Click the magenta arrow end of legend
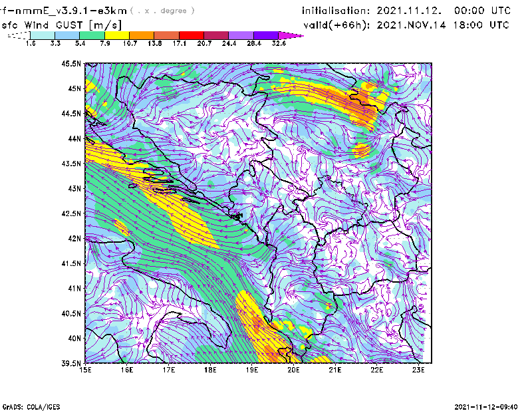This screenshot has height=411, width=532. pos(291,35)
